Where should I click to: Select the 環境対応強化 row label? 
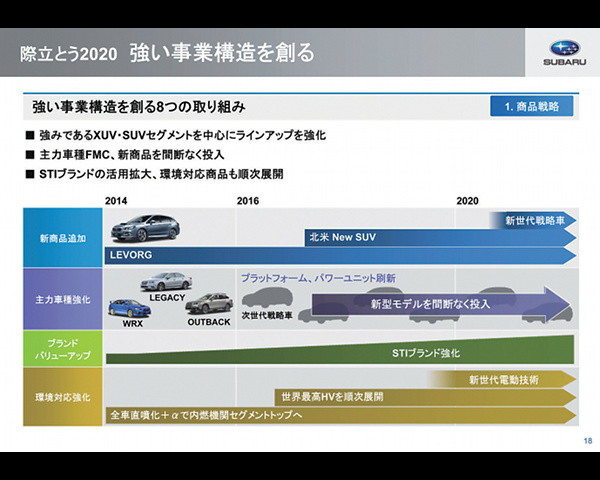click(x=62, y=397)
